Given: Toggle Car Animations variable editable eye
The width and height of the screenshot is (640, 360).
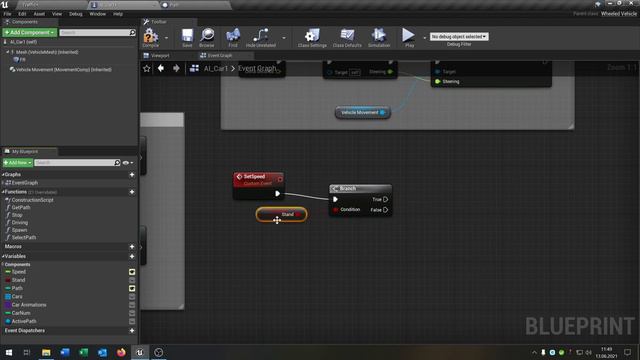Looking at the screenshot, I should (132, 305).
